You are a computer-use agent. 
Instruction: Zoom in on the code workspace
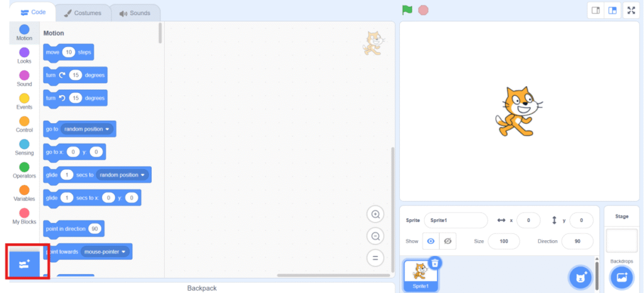click(375, 214)
